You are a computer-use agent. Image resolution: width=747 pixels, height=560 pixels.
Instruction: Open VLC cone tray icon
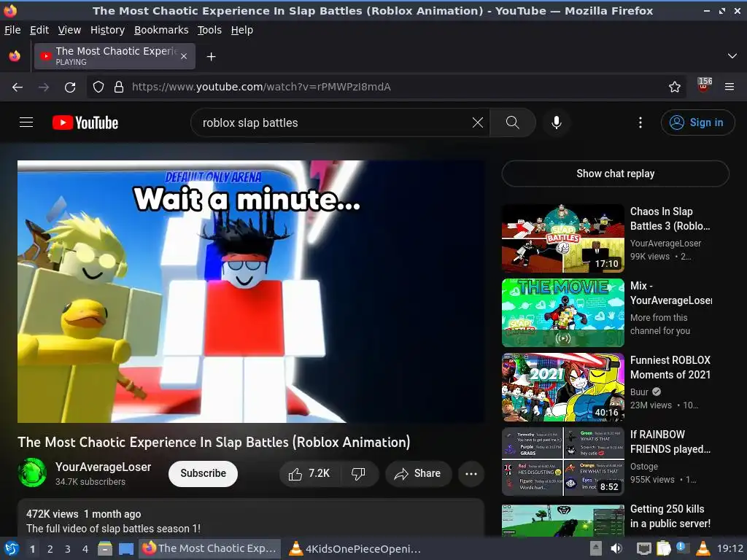[x=703, y=548]
